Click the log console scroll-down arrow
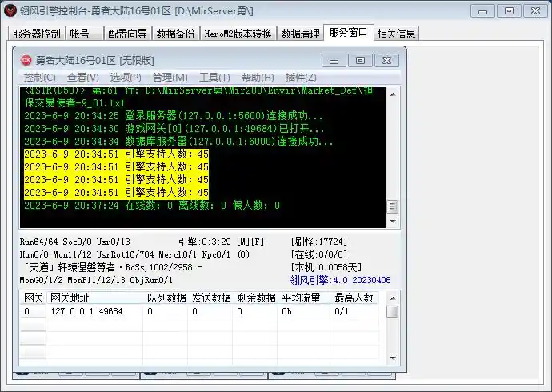This screenshot has width=552, height=392. point(393,221)
